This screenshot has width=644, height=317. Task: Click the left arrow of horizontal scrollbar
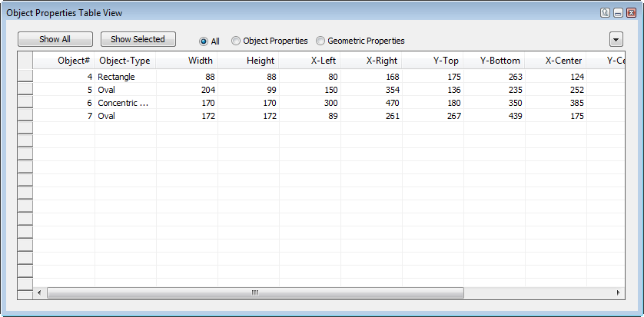pyautogui.click(x=40, y=293)
